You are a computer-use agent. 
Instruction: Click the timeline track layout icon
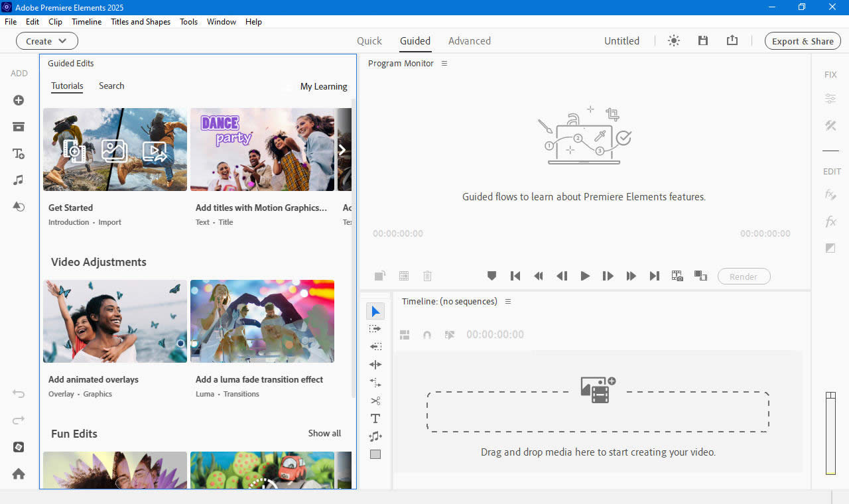pos(405,335)
